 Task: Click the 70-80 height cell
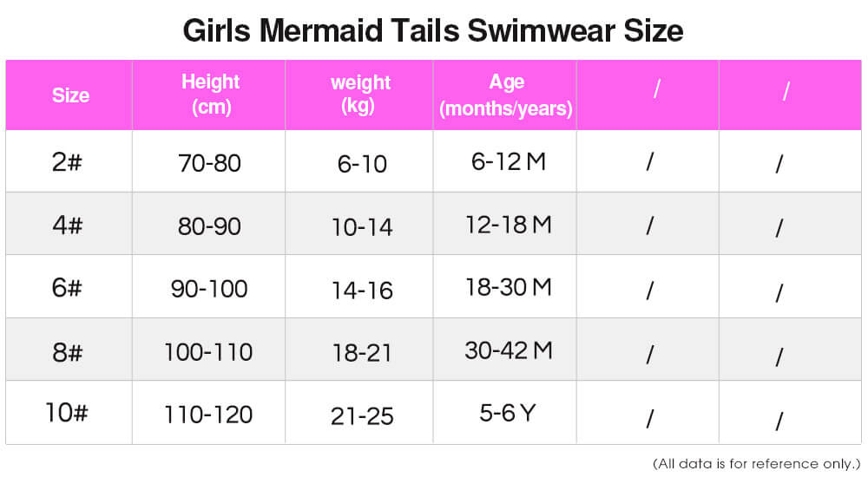coord(208,162)
